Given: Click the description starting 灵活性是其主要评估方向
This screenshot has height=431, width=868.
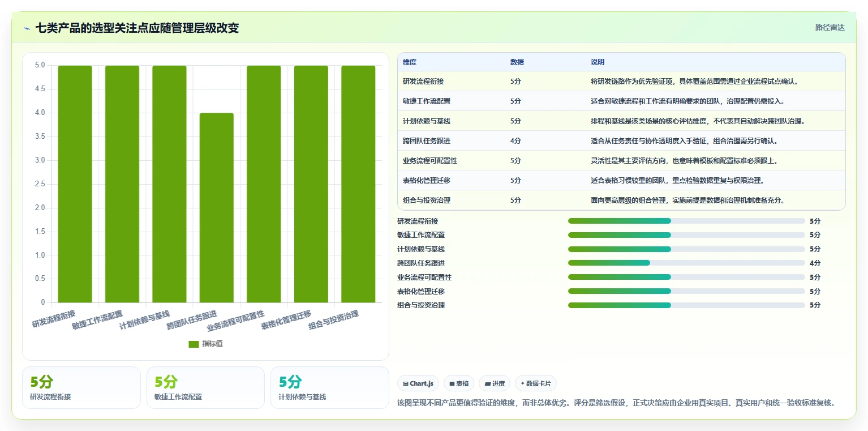Looking at the screenshot, I should click(x=685, y=161).
